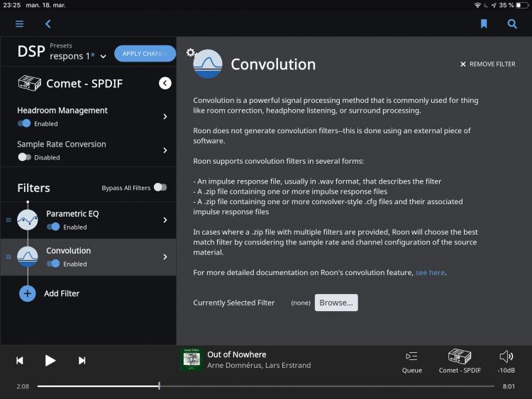Click the playback position handle
Image resolution: width=532 pixels, height=399 pixels.
coord(159,386)
